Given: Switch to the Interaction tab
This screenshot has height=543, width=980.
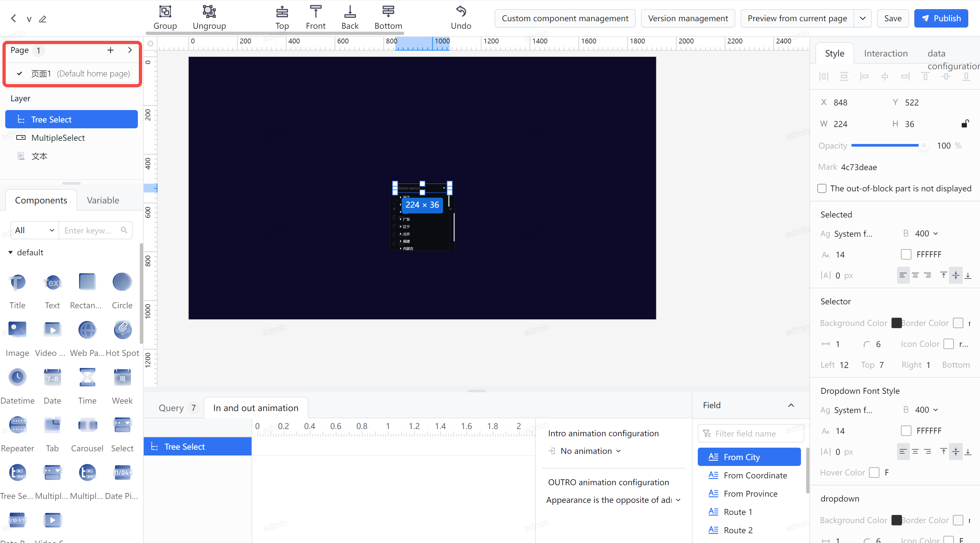Looking at the screenshot, I should tap(885, 53).
